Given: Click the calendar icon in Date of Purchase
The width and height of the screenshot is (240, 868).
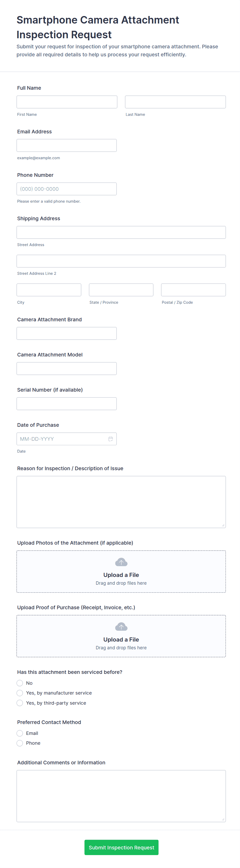Looking at the screenshot, I should pos(110,439).
